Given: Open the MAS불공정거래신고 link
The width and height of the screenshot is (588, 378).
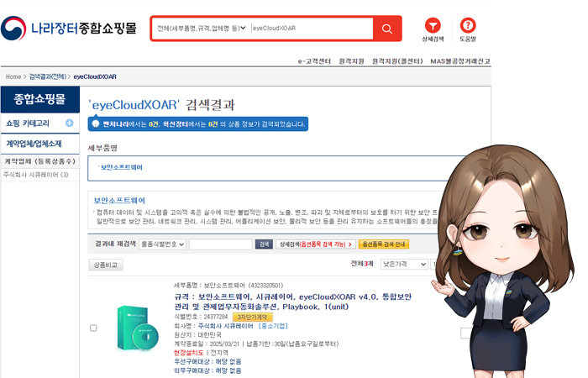Looking at the screenshot, I should [x=460, y=61].
